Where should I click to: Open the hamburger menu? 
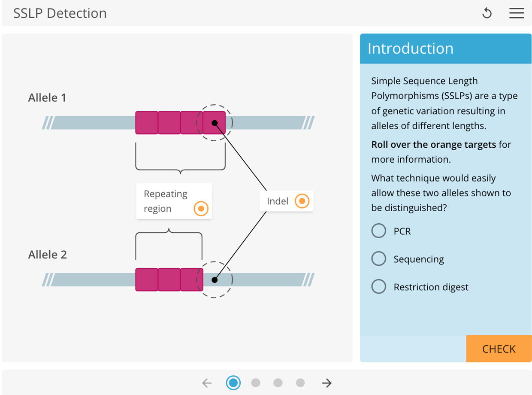pos(517,13)
